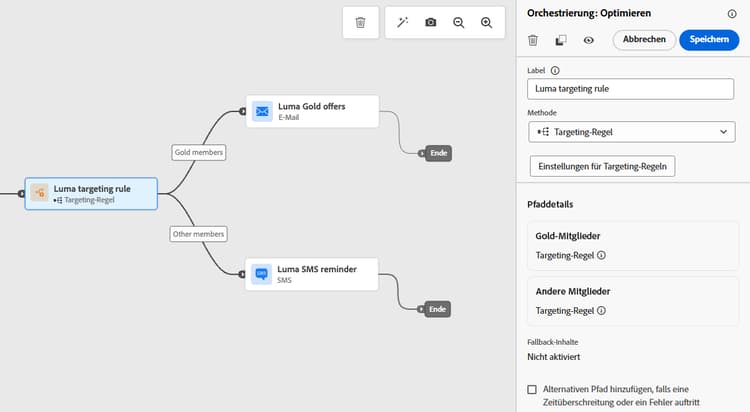The width and height of the screenshot is (750, 412).
Task: Click the duplicate icon in panel header
Action: coord(561,40)
